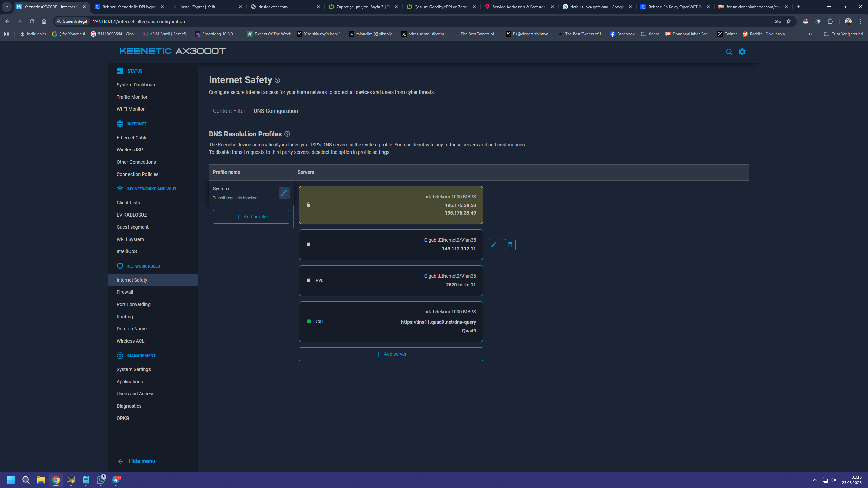
Task: Click the Add server button
Action: coord(391,354)
